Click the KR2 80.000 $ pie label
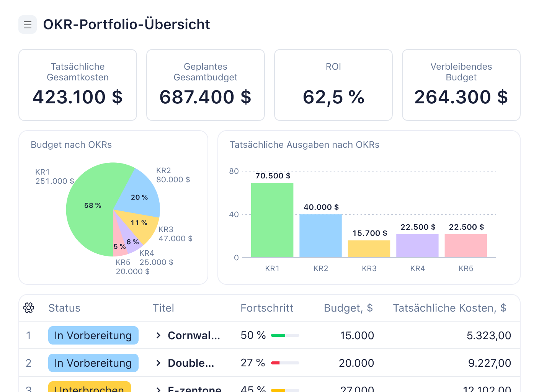Viewport: 539px width, 392px height. tap(173, 175)
